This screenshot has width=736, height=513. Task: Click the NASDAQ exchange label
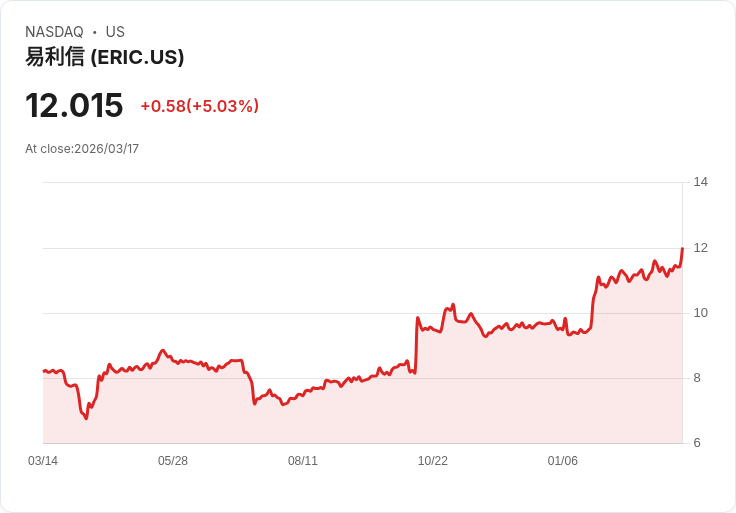tap(54, 32)
